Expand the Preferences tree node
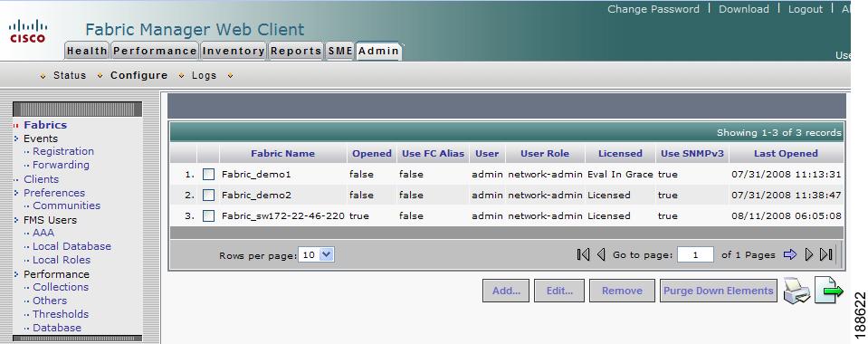Image resolution: width=868 pixels, height=344 pixels. (x=16, y=193)
